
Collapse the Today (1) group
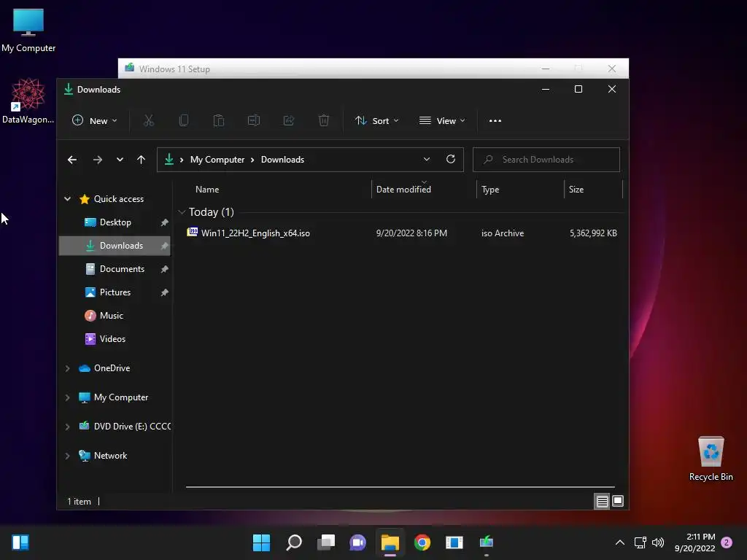point(182,212)
